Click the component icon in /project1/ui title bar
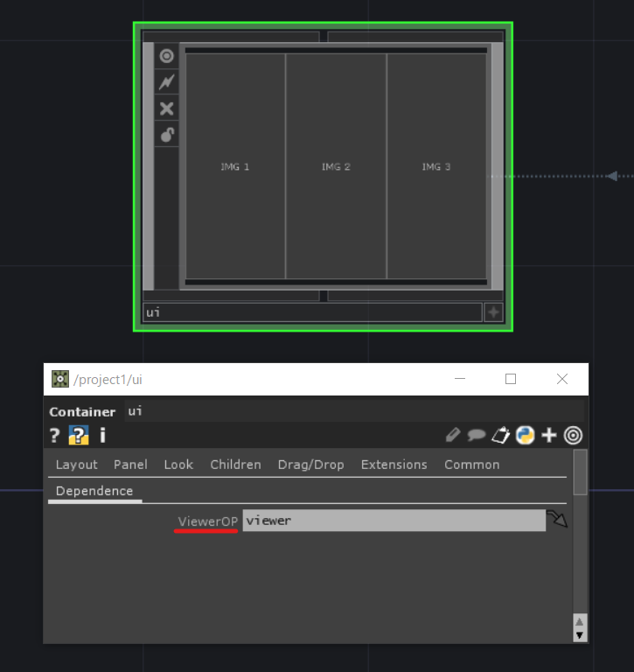The height and width of the screenshot is (672, 634). click(x=60, y=379)
